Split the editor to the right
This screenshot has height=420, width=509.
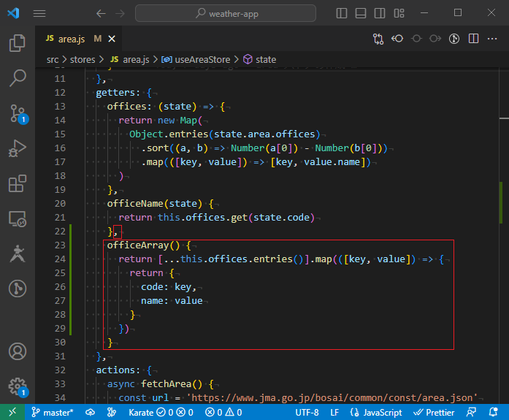click(473, 39)
